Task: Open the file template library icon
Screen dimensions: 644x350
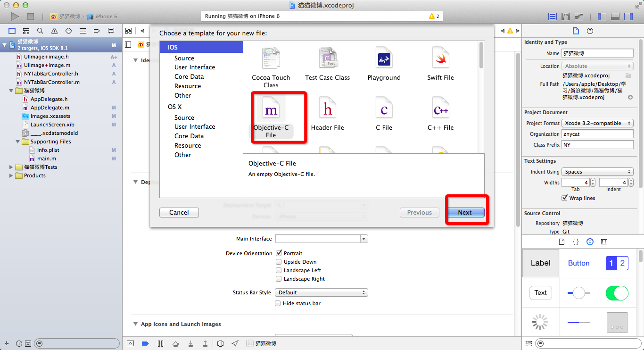Action: click(x=561, y=242)
